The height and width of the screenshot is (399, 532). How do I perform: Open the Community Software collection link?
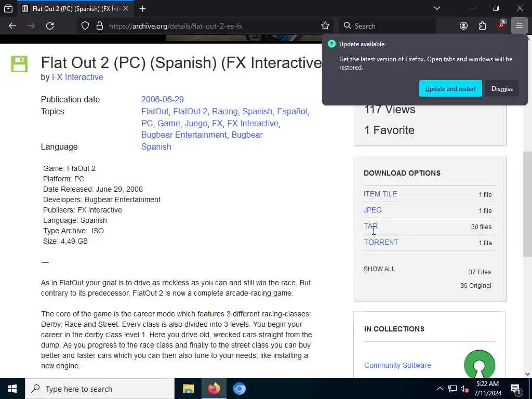pos(397,365)
